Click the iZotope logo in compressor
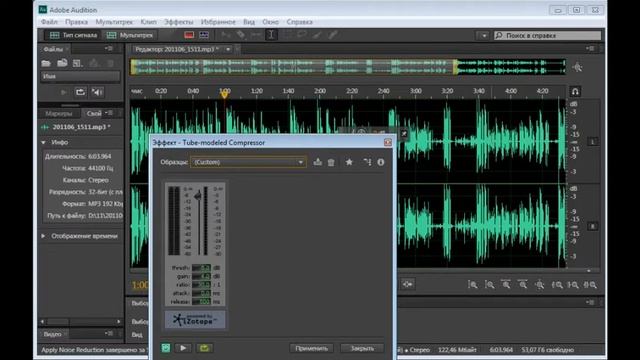640x360 pixels. [195, 320]
